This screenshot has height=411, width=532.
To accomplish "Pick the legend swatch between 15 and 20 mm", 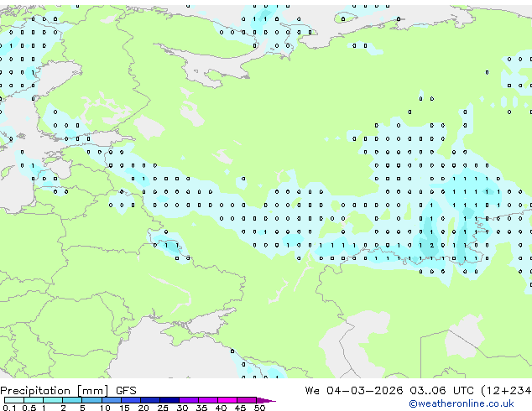I will point(131,400).
